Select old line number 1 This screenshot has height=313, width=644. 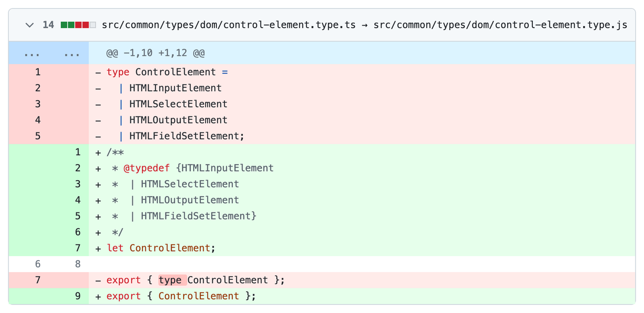tap(37, 72)
